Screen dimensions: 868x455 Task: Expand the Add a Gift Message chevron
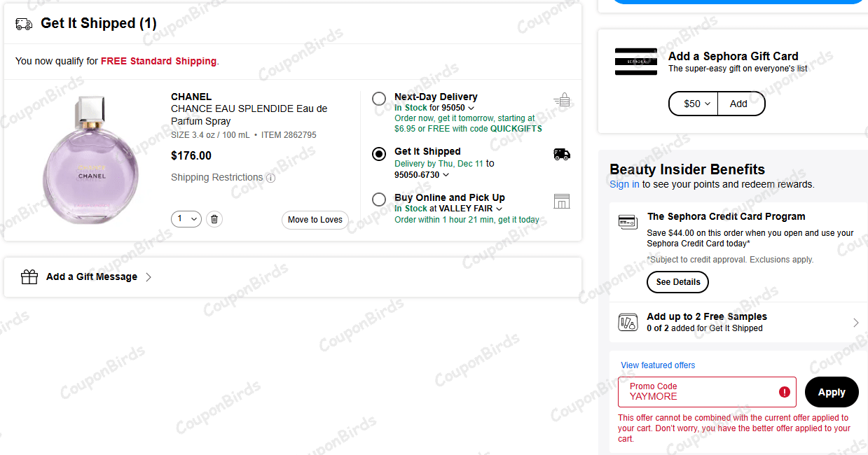point(149,277)
